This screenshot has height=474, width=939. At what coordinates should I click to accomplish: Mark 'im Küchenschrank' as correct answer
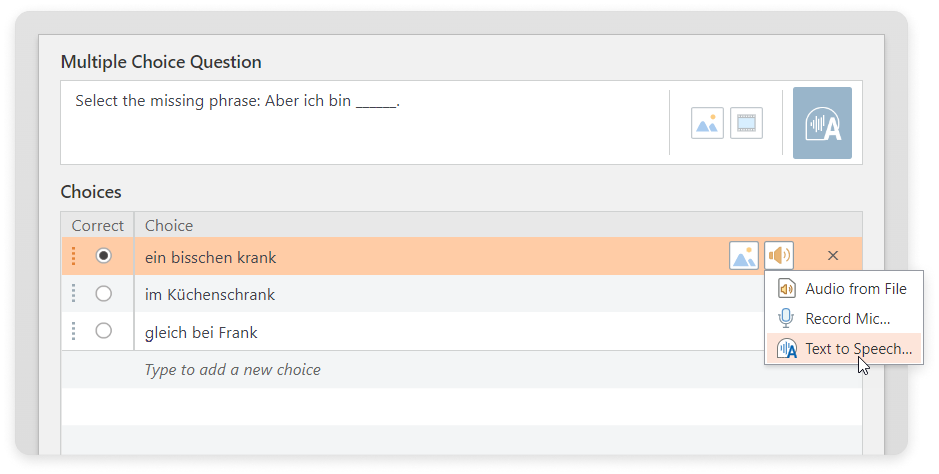[x=104, y=294]
